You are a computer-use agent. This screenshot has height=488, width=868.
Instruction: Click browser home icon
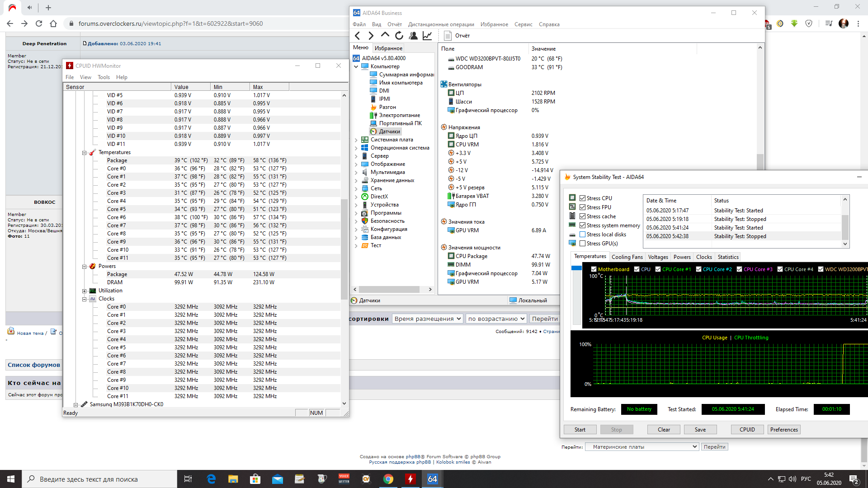click(x=53, y=23)
